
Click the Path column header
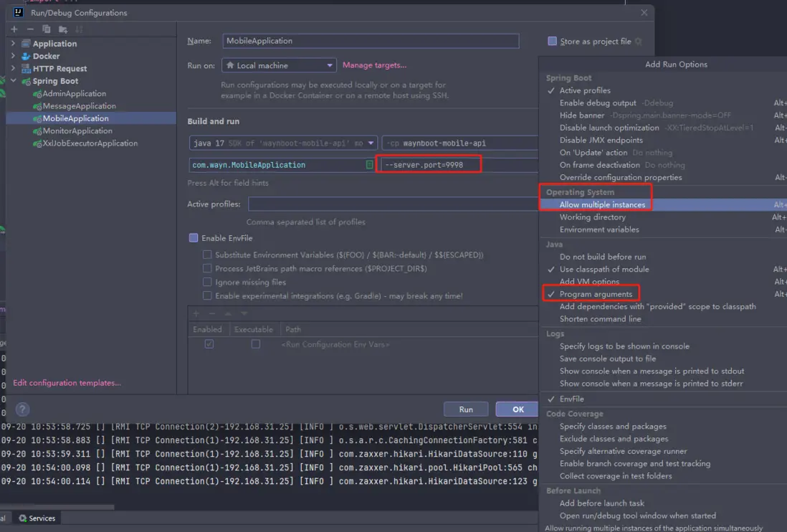click(x=293, y=330)
